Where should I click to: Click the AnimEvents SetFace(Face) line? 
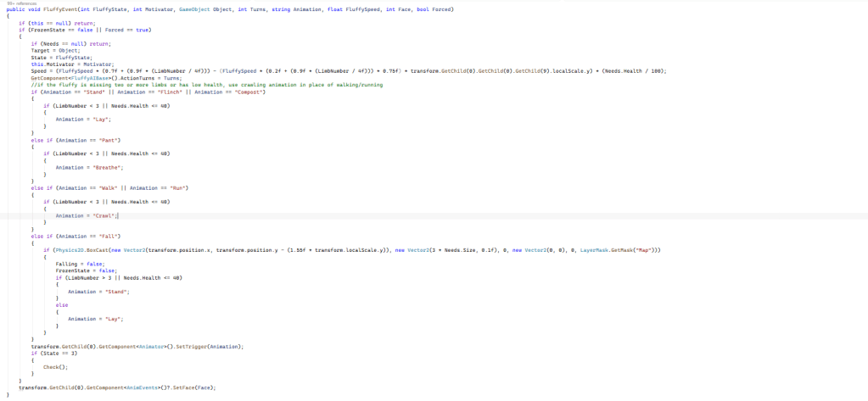[x=117, y=387]
